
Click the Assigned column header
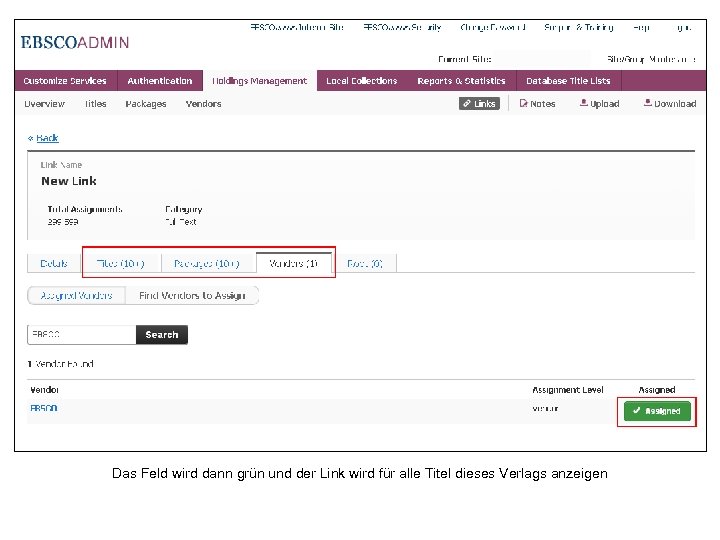657,390
